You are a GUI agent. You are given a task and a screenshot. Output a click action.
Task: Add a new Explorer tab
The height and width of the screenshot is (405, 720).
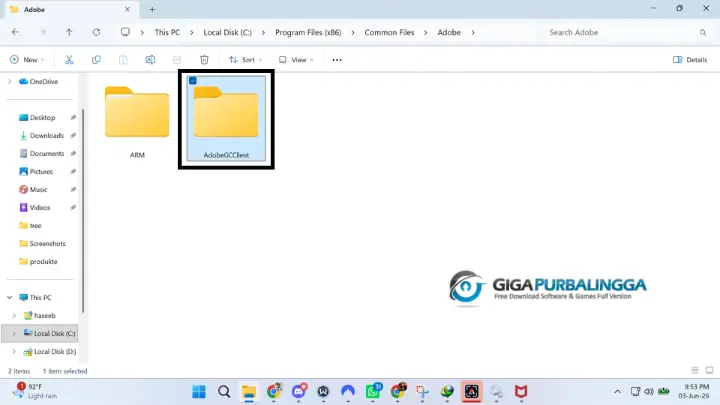[x=152, y=9]
